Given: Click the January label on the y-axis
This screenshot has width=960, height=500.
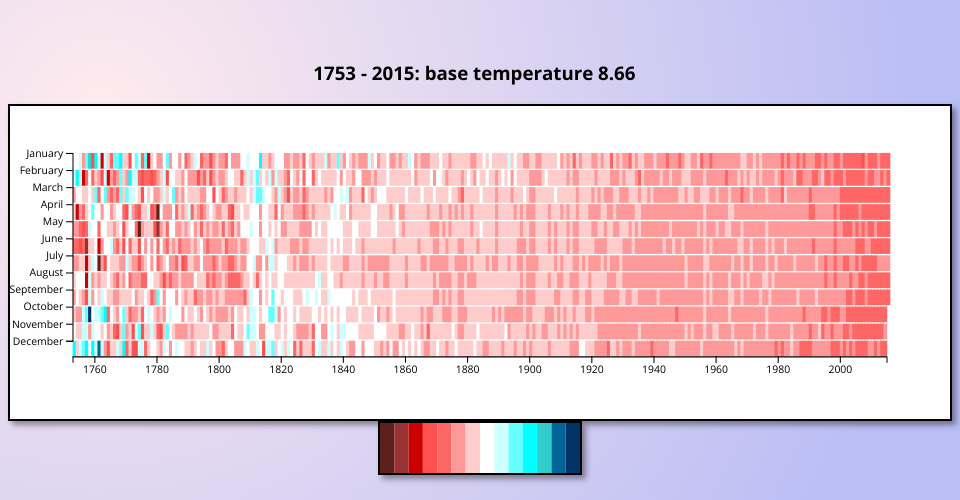Looking at the screenshot, I should pos(44,154).
